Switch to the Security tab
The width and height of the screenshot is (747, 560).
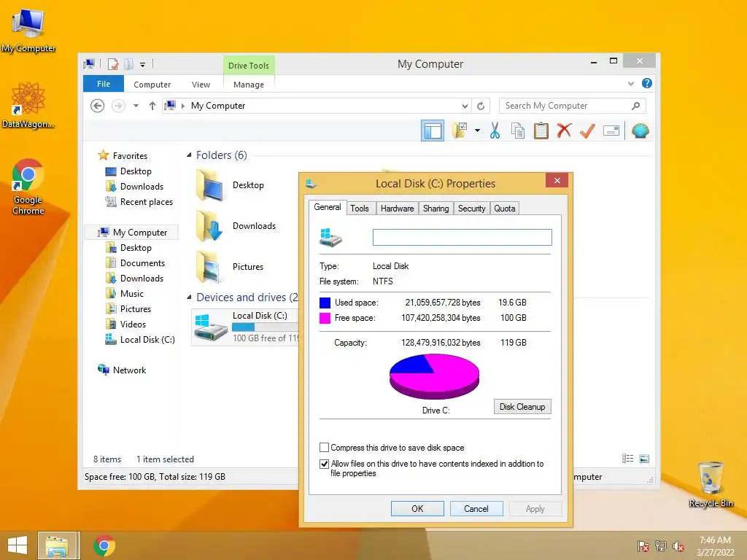(472, 209)
